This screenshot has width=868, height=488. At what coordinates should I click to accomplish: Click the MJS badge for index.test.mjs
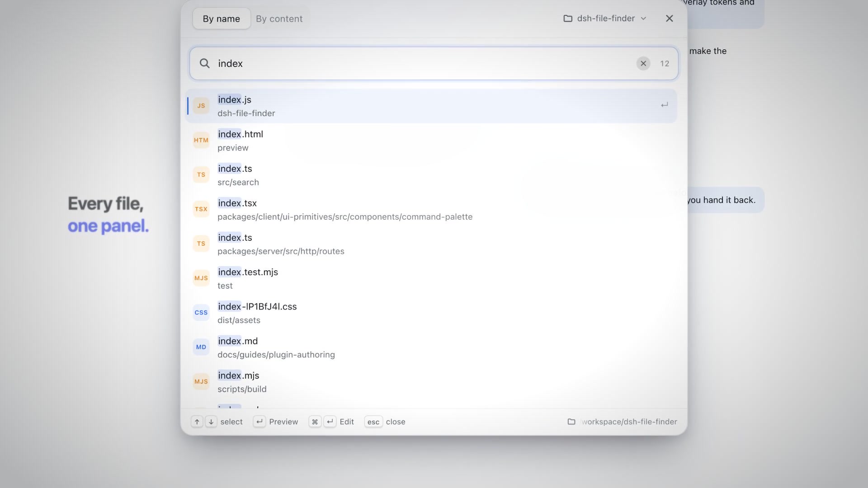point(201,278)
